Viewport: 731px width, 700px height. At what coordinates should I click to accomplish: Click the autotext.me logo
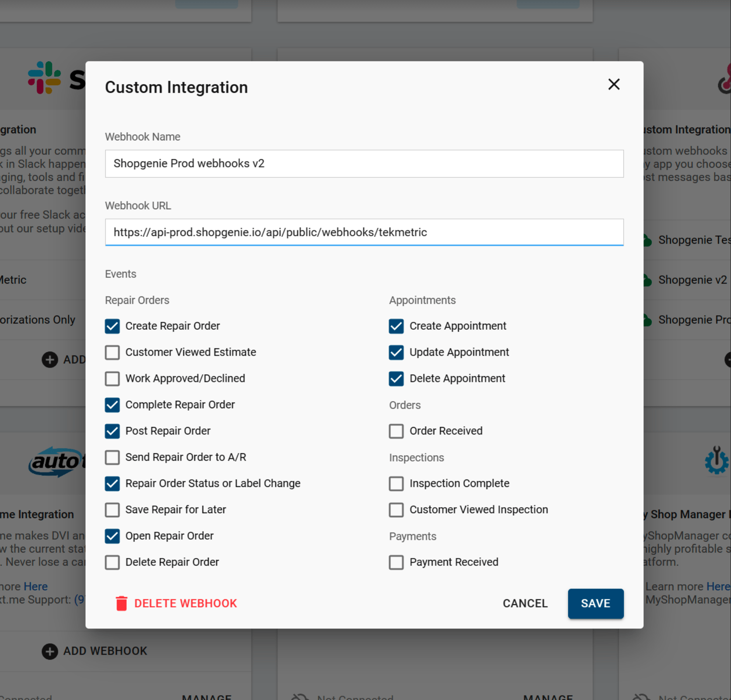[x=56, y=462]
